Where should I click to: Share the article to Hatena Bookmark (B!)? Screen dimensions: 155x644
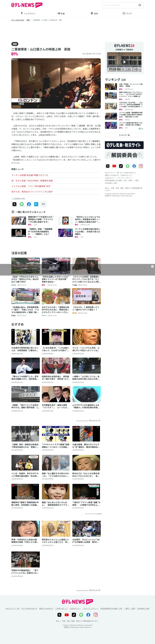click(36, 204)
